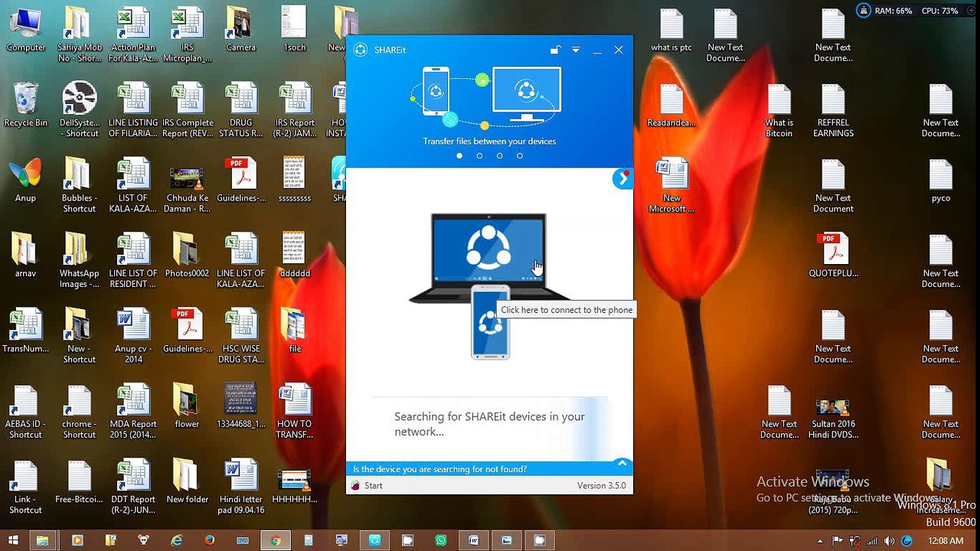
Task: Select the pyco file icon
Action: pyautogui.click(x=941, y=181)
